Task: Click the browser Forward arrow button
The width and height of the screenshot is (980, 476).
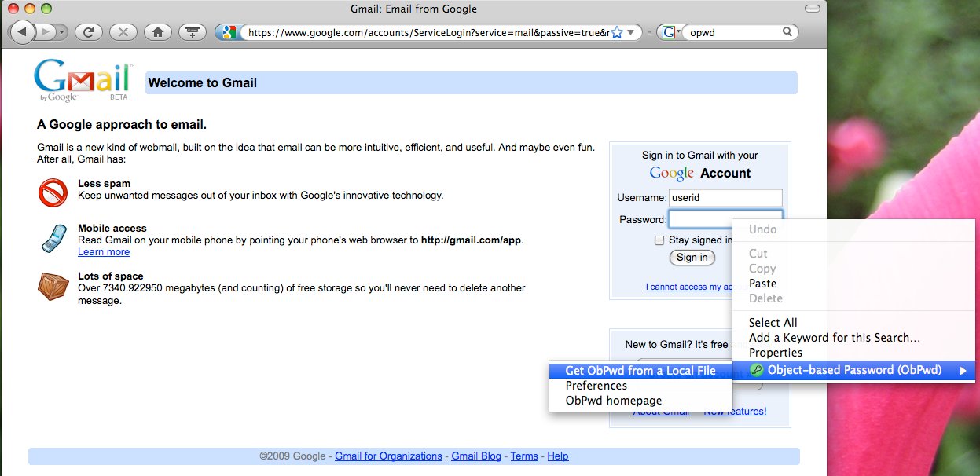Action: click(44, 32)
